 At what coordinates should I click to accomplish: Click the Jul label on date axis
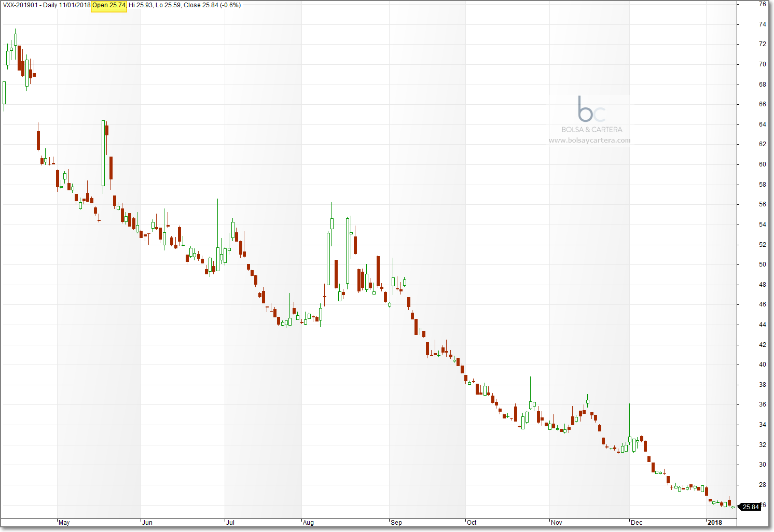pos(230,523)
